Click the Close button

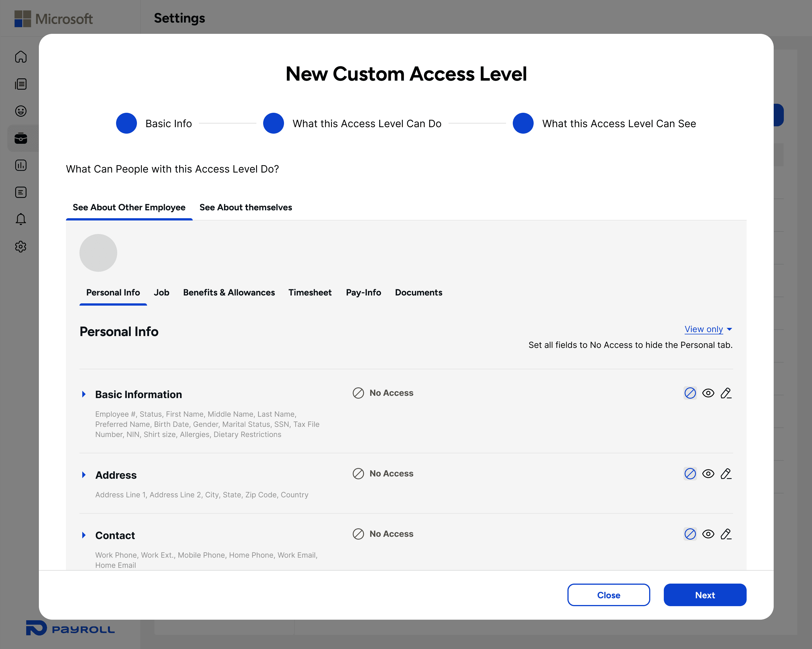[x=608, y=595]
